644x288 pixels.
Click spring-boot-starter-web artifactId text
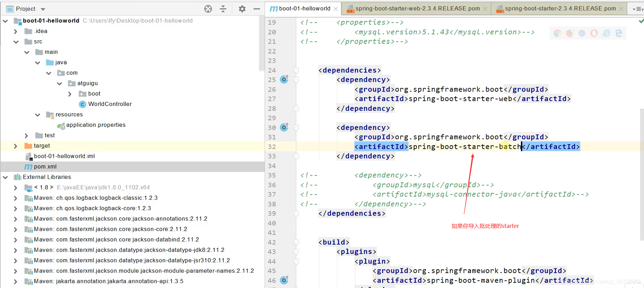click(460, 99)
